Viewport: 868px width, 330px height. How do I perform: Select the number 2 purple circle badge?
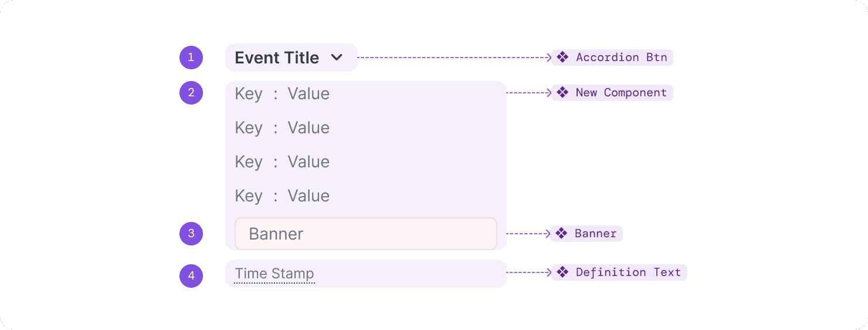pyautogui.click(x=191, y=93)
